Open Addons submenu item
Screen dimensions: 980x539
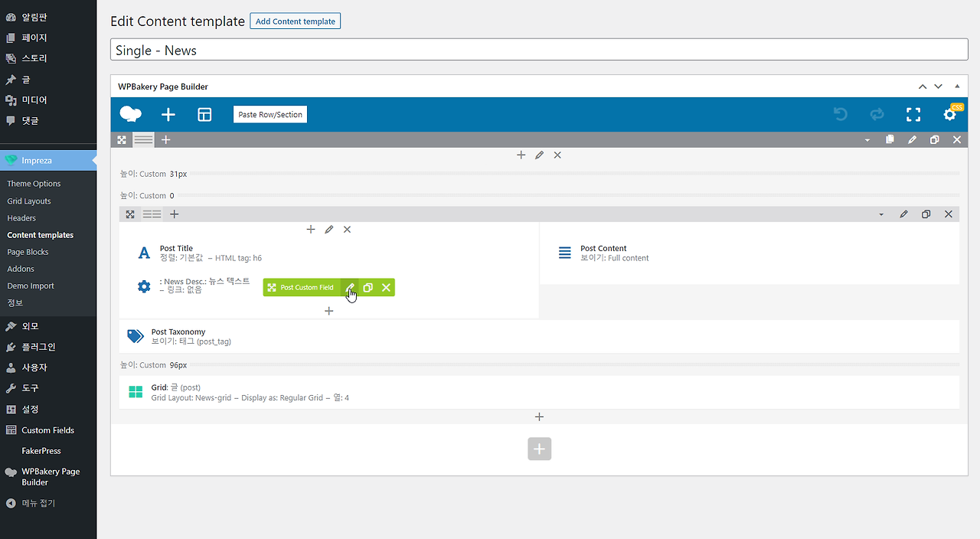[x=21, y=269]
